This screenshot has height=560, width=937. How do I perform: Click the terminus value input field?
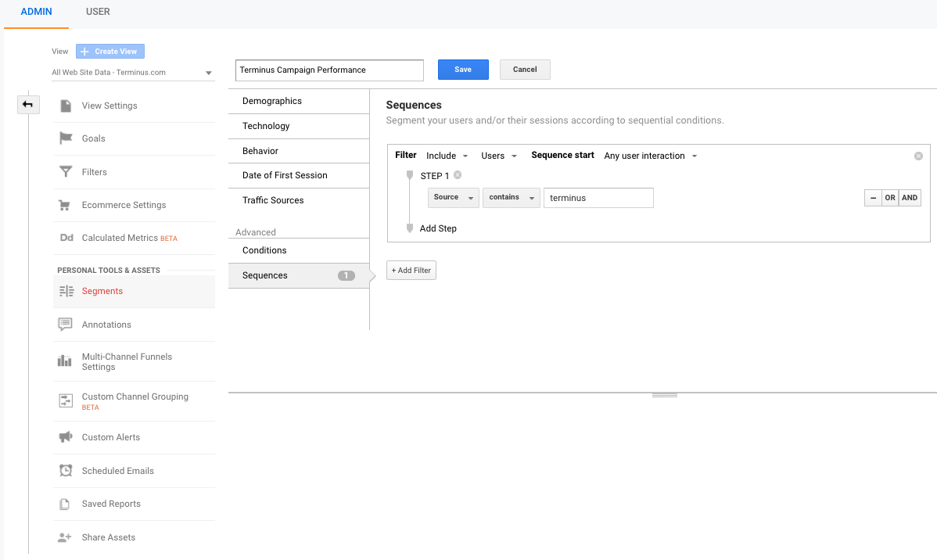tap(598, 198)
